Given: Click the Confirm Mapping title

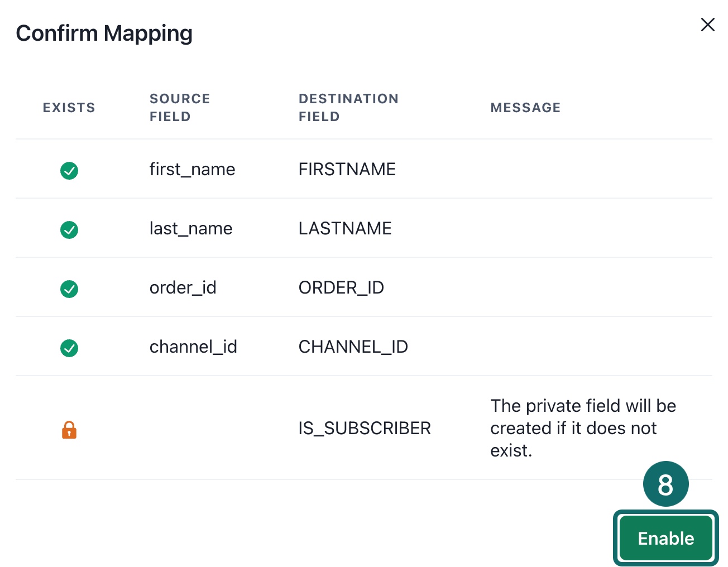Looking at the screenshot, I should [x=104, y=33].
